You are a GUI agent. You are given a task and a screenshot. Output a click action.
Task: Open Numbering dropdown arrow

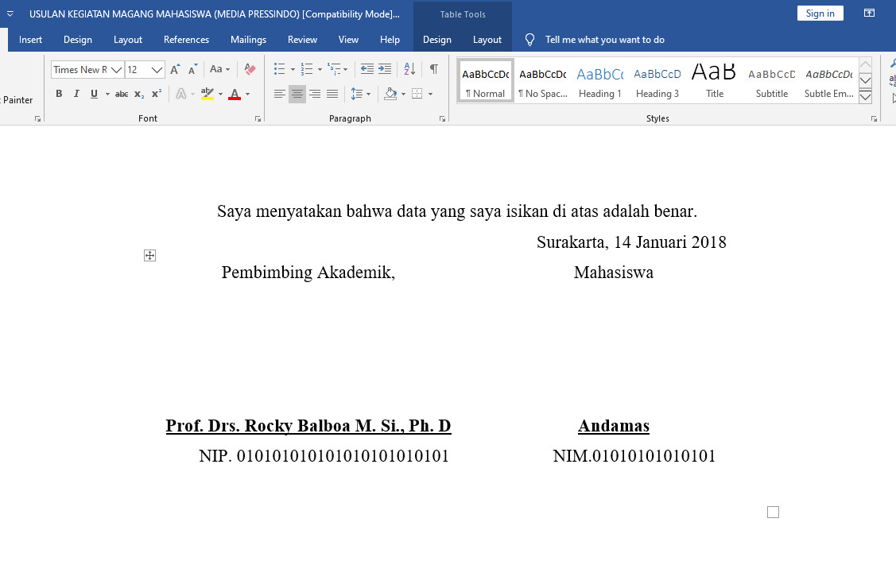click(x=320, y=70)
